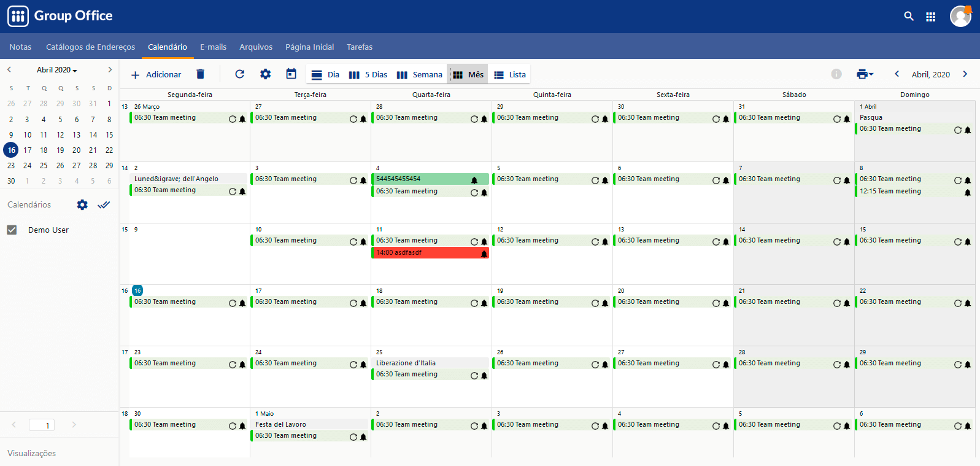Viewport: 980px width, 466px height.
Task: Go to previous page arrow in sidebar pager
Action: pyautogui.click(x=14, y=425)
